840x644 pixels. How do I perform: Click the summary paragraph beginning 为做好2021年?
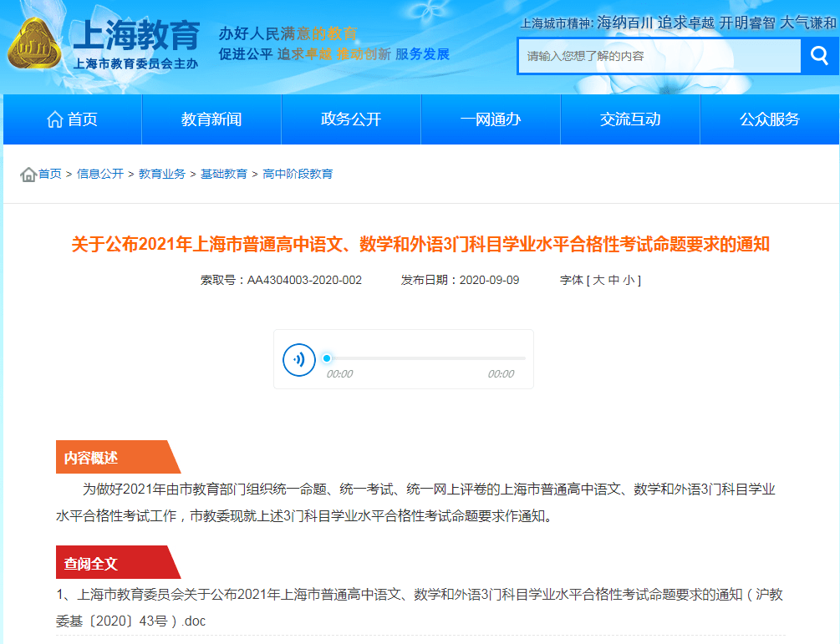[x=415, y=503]
